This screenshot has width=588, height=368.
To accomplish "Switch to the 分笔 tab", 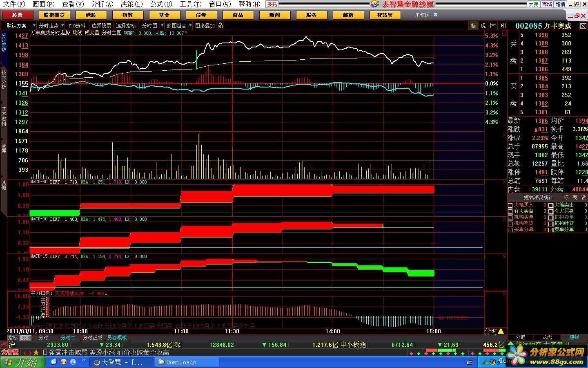I will coord(520,337).
